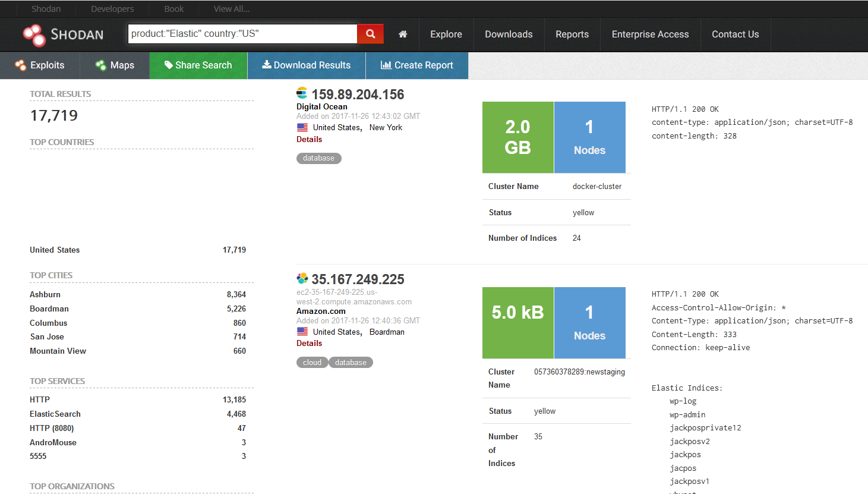This screenshot has width=868, height=494.
Task: Click database tag under Digital Ocean result
Action: (x=319, y=158)
